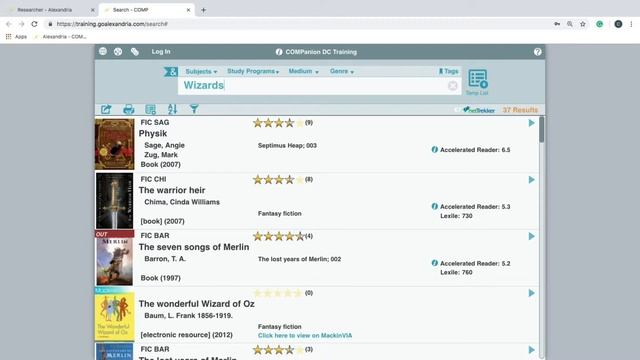Viewport: 640px width, 360px height.
Task: Open a new browser tab
Action: click(203, 10)
